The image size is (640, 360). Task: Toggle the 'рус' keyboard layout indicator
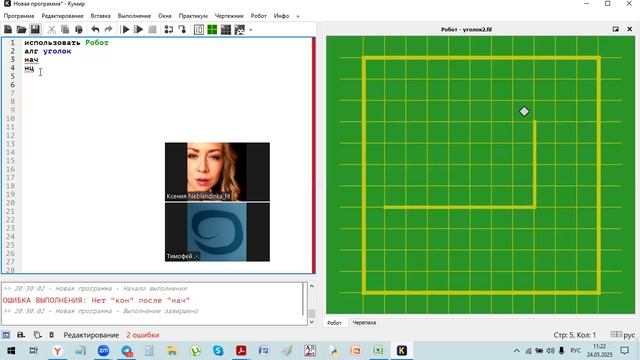point(623,335)
